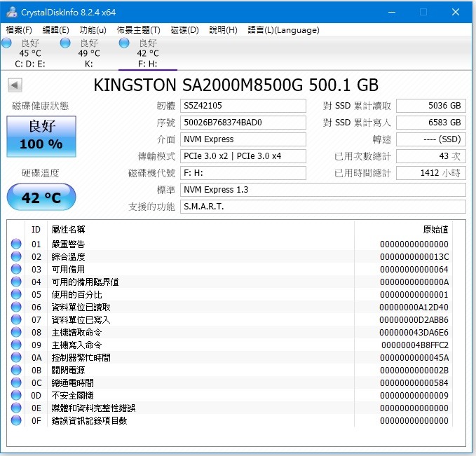Viewport: 476px width, 456px height.
Task: Click status orb for K: disk
Action: [x=65, y=43]
